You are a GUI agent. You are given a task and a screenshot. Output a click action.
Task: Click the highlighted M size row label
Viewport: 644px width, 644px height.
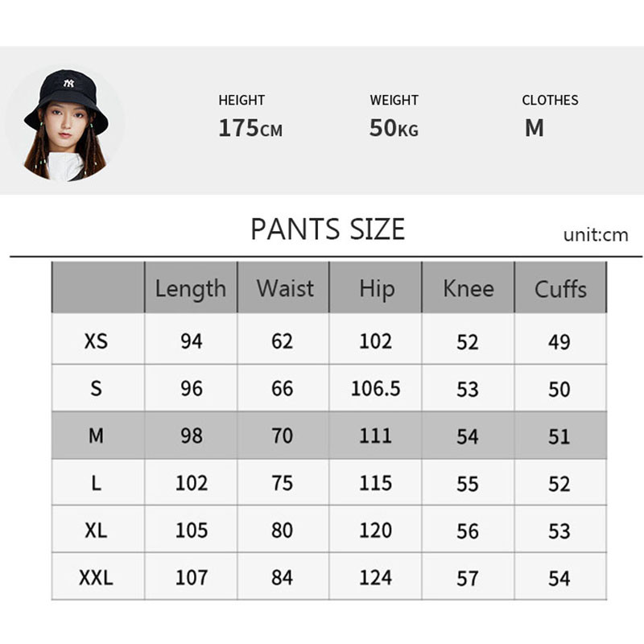click(x=96, y=436)
